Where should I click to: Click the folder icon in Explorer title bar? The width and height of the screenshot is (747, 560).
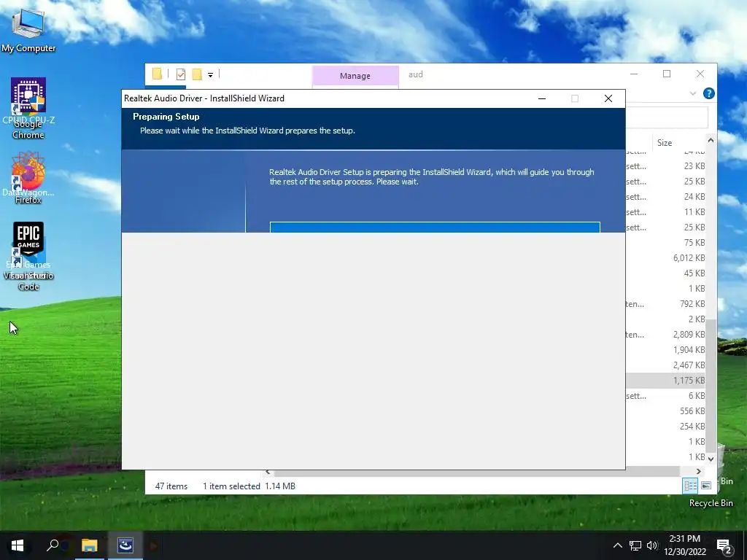coord(157,74)
